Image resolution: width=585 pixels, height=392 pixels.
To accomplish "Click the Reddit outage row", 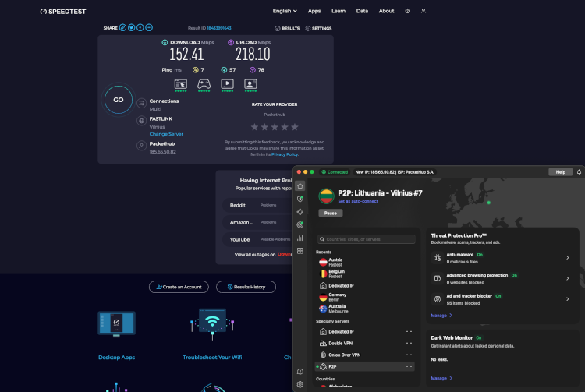I will pyautogui.click(x=257, y=205).
